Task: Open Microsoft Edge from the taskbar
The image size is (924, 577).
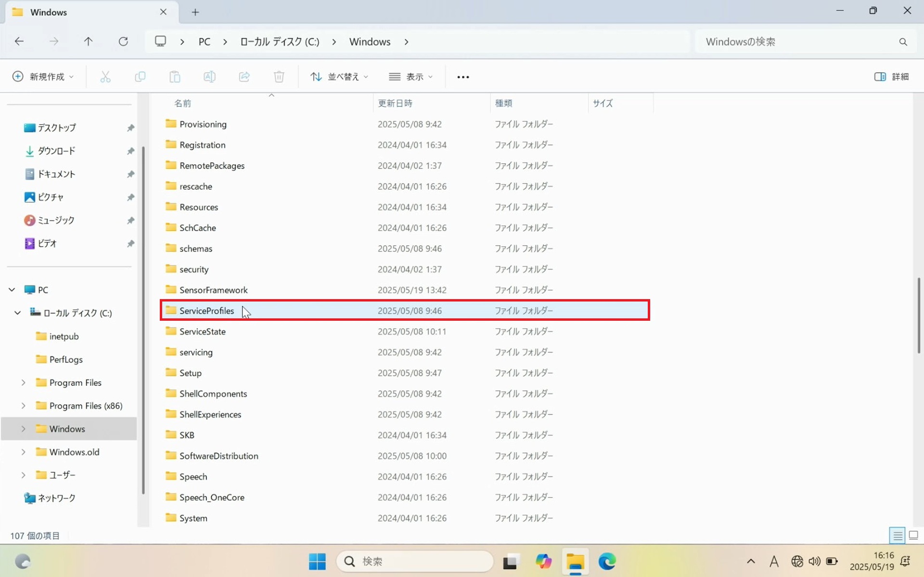Action: (x=607, y=561)
